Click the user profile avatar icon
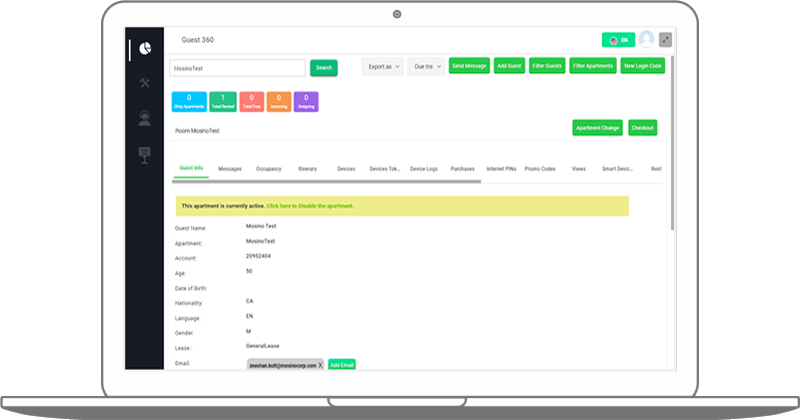800x420 pixels. 646,39
